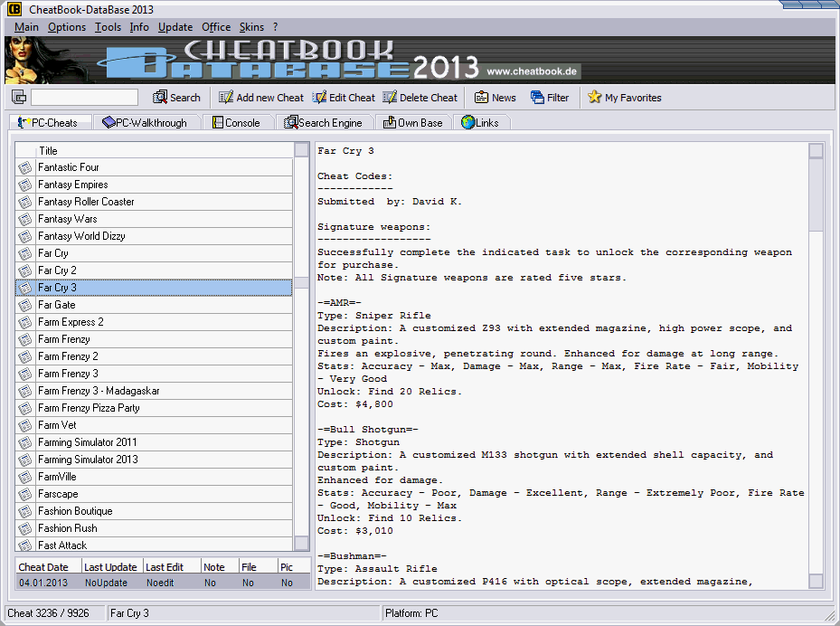This screenshot has width=840, height=626.
Task: Click the cheat text scroll down button
Action: tap(816, 581)
